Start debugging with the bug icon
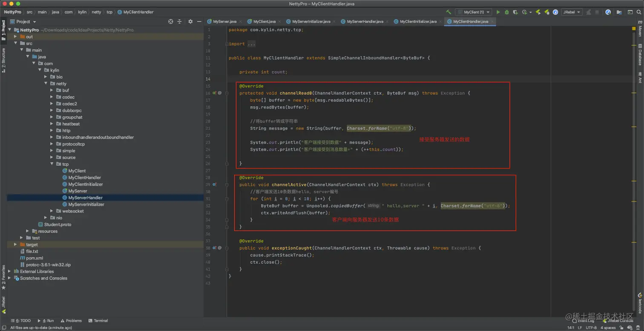The height and width of the screenshot is (331, 644). pyautogui.click(x=506, y=12)
